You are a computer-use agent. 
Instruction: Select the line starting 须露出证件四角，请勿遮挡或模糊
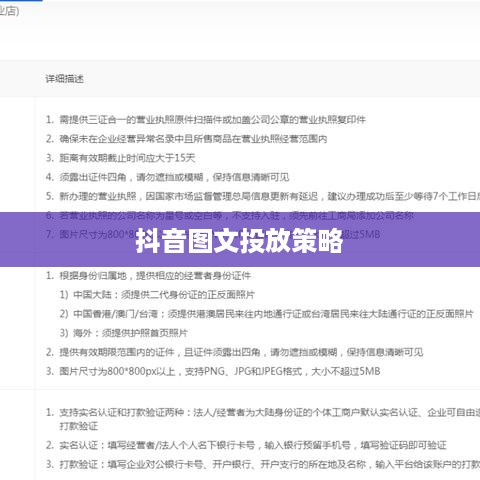167,177
